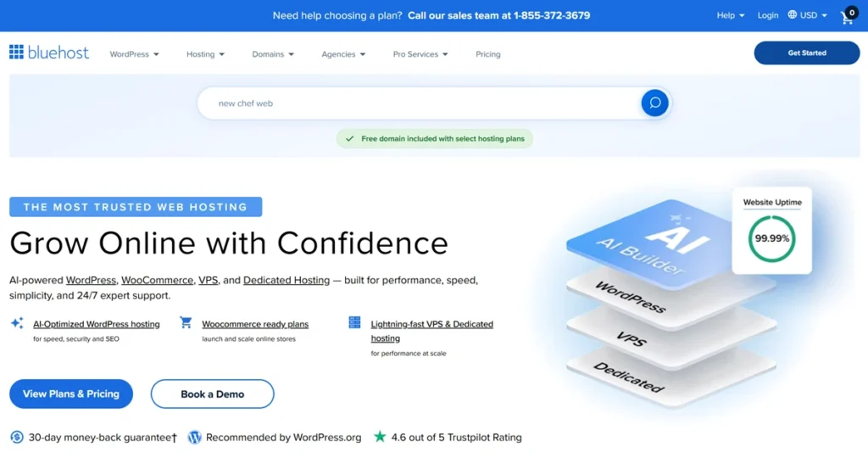
Task: Open Lightning-fast VPS & Dedicated hosting link
Action: pyautogui.click(x=431, y=331)
